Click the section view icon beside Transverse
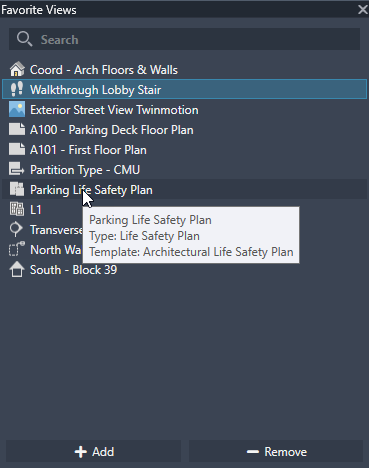369x468 pixels. (x=16, y=229)
